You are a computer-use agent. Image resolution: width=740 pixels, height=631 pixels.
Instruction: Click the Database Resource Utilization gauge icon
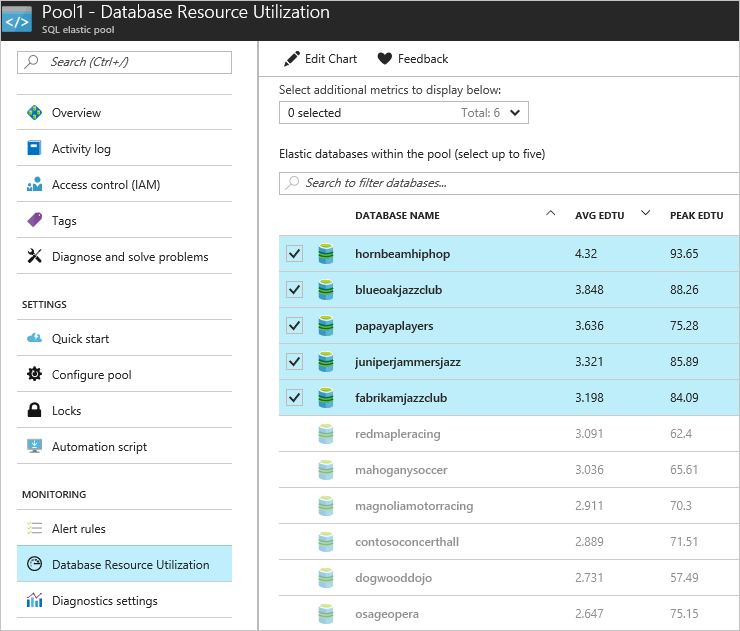(34, 564)
